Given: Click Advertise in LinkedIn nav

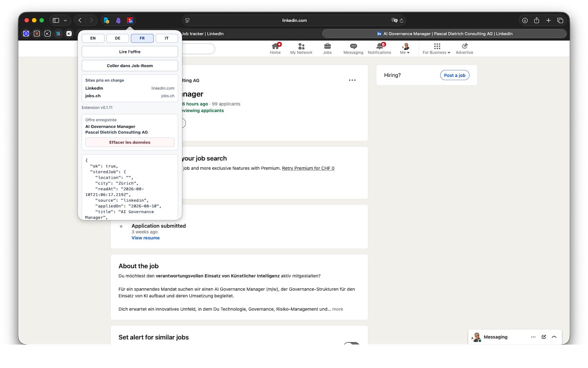Looking at the screenshot, I should (465, 49).
